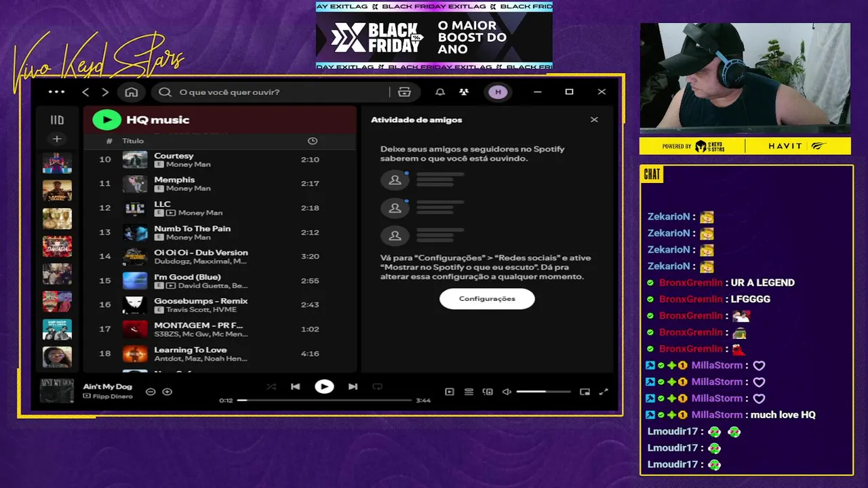
Task: Enter full screen mode icon
Action: [x=604, y=392]
